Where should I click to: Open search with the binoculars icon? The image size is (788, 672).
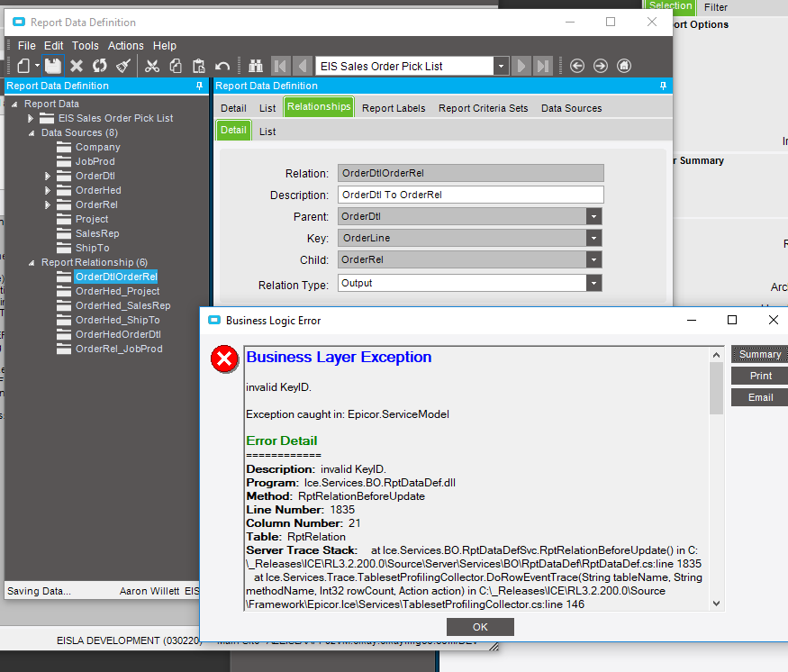(x=256, y=65)
